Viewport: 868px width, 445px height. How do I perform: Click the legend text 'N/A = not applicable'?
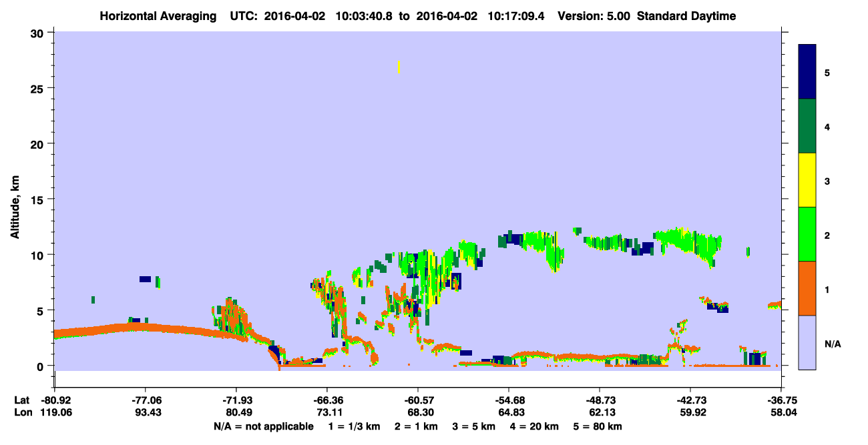point(263,426)
